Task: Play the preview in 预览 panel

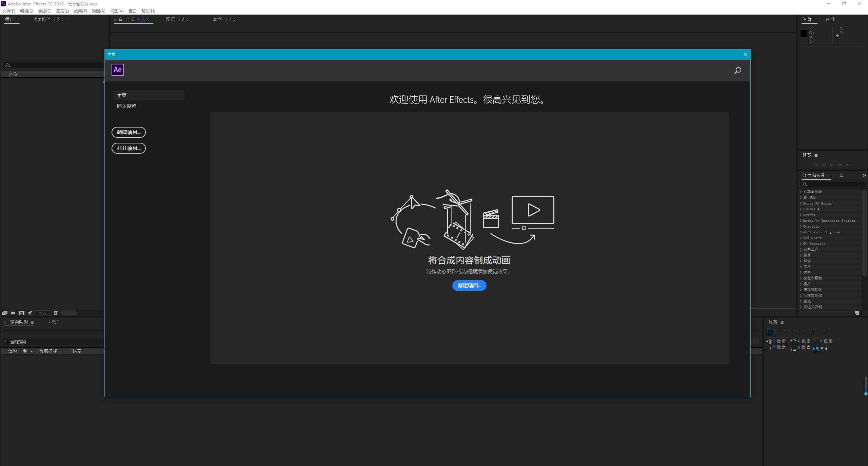Action: click(x=832, y=165)
